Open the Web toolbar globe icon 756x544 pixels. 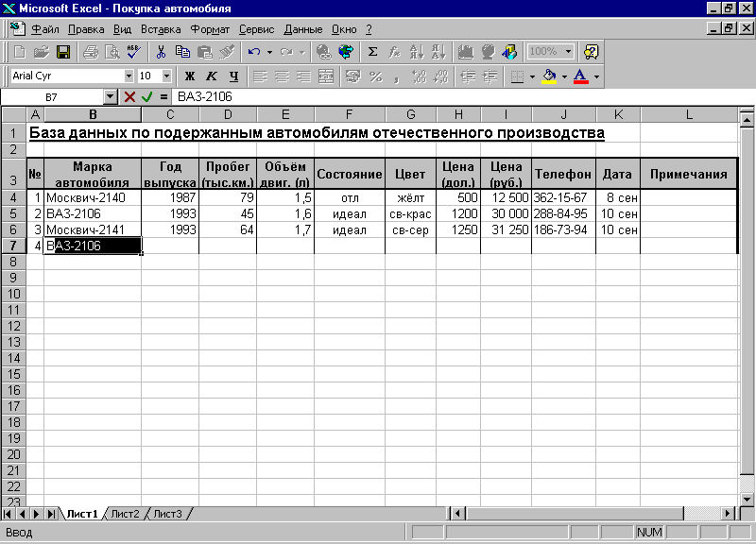point(346,52)
